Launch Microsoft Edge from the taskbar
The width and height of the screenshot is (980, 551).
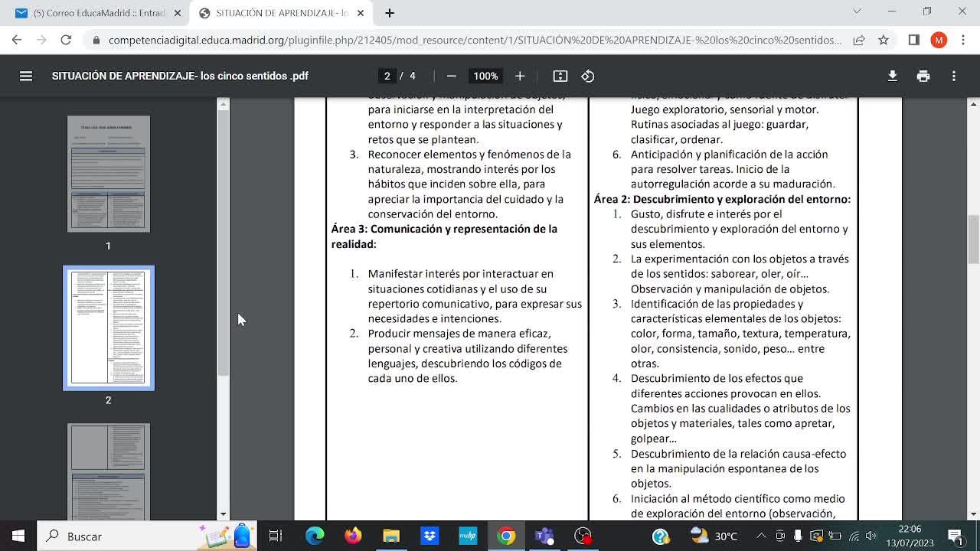click(x=315, y=536)
